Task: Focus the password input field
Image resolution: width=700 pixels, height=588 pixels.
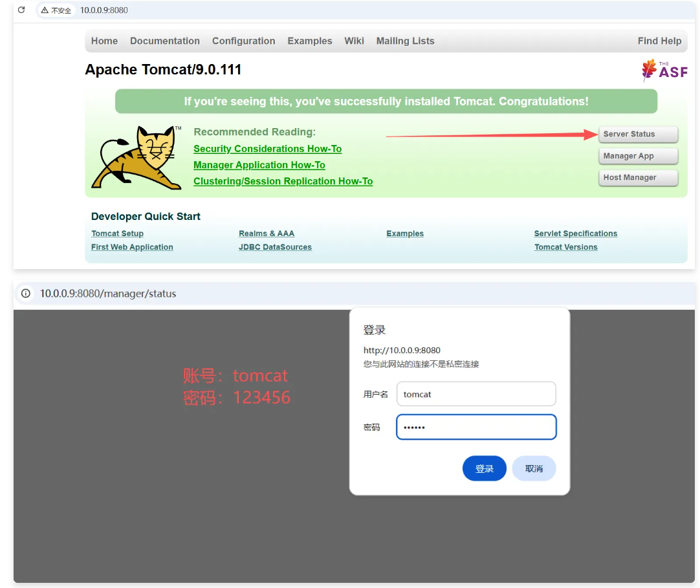Action: click(476, 427)
